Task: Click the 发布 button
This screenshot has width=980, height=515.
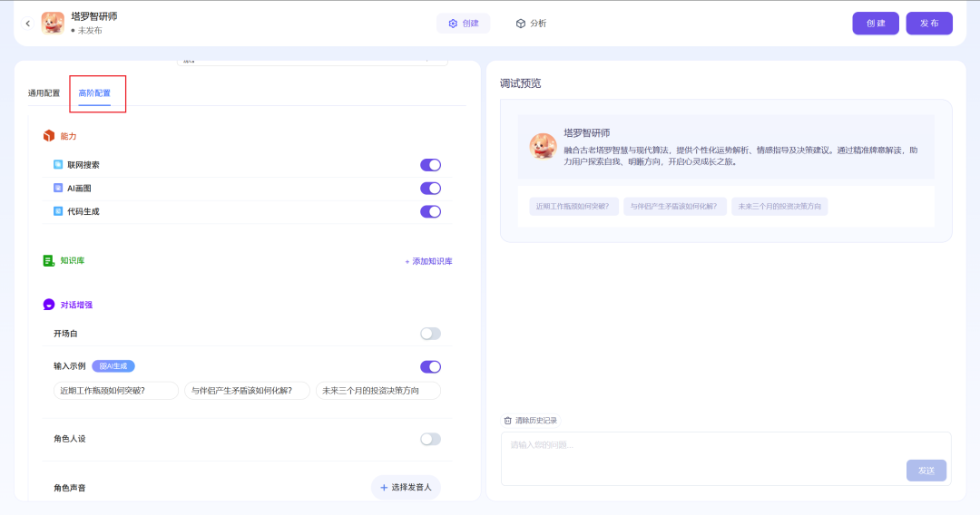Action: [929, 23]
